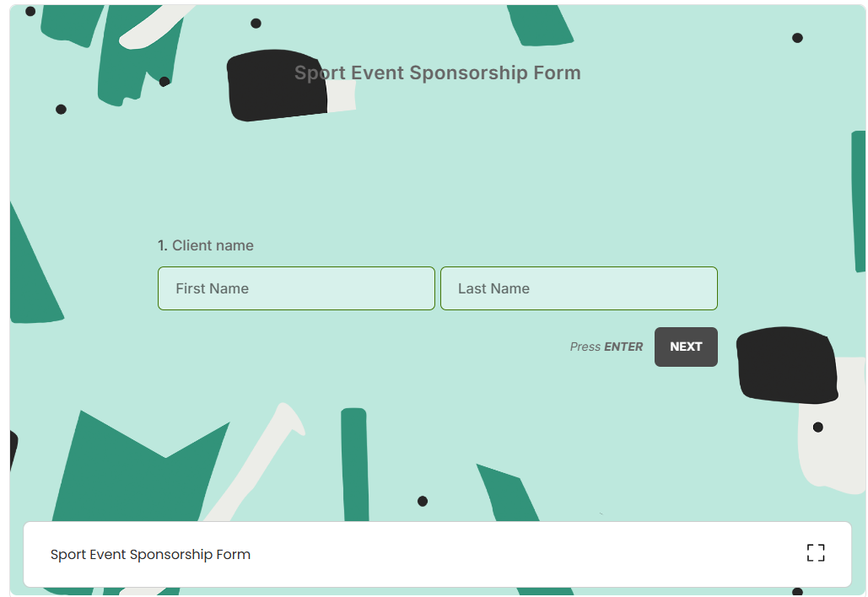Click the white patch attached to heading blob
This screenshot has height=597, width=868.
pos(341,96)
